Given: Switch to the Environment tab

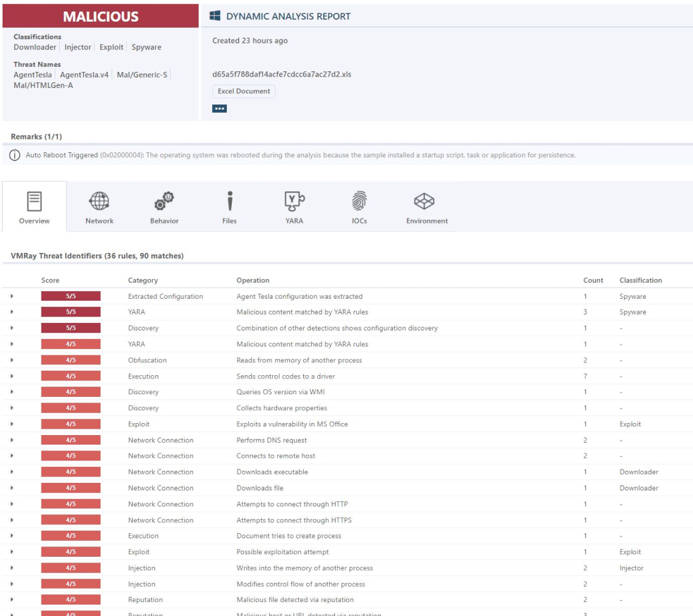Looking at the screenshot, I should pos(427,207).
